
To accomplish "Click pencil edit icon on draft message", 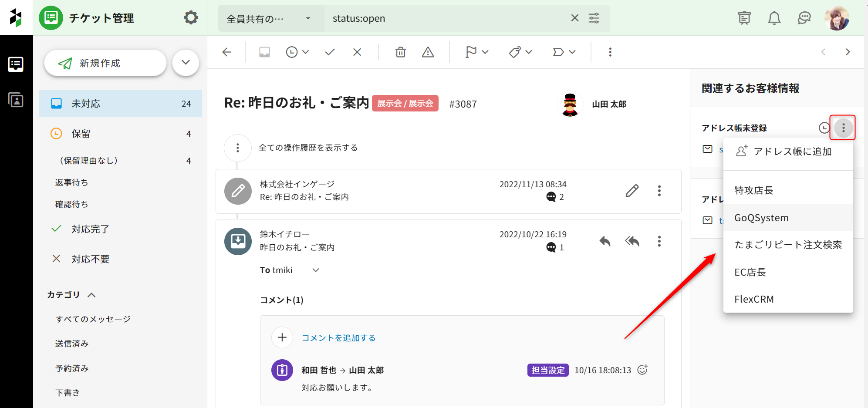I will [632, 191].
